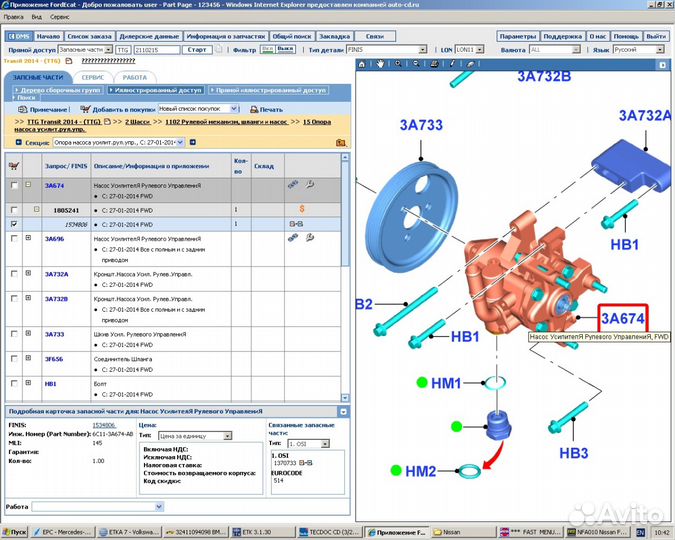Viewport: 675px width, 540px height.
Task: Uncheck the checkbox for part 1534806
Action: pyautogui.click(x=13, y=224)
